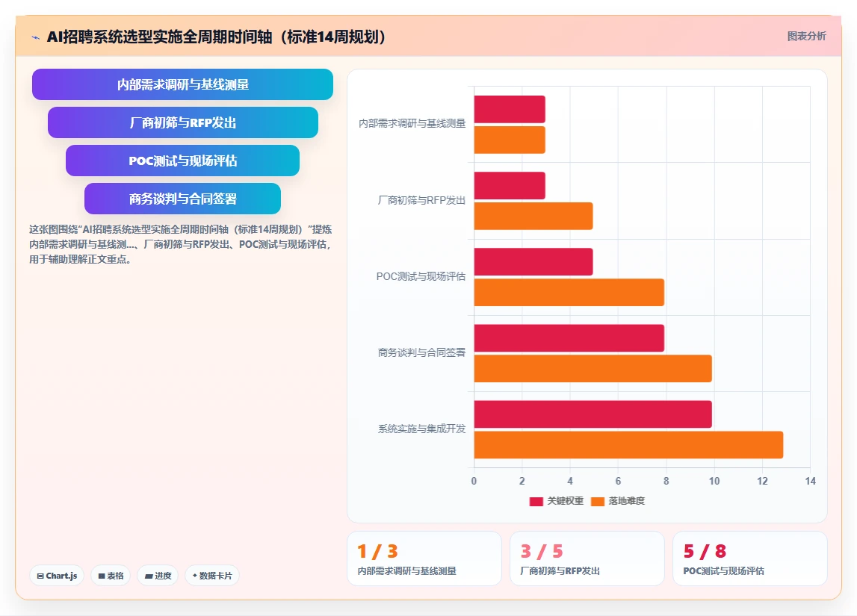The width and height of the screenshot is (857, 616).
Task: Click the 内部需求调研与基线测量 chart axis label
Action: pos(412,124)
